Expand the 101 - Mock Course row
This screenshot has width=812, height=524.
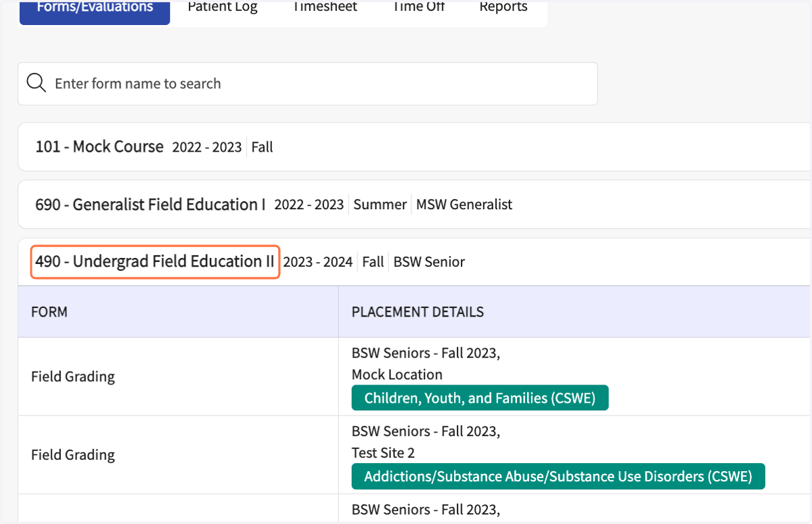(414, 147)
